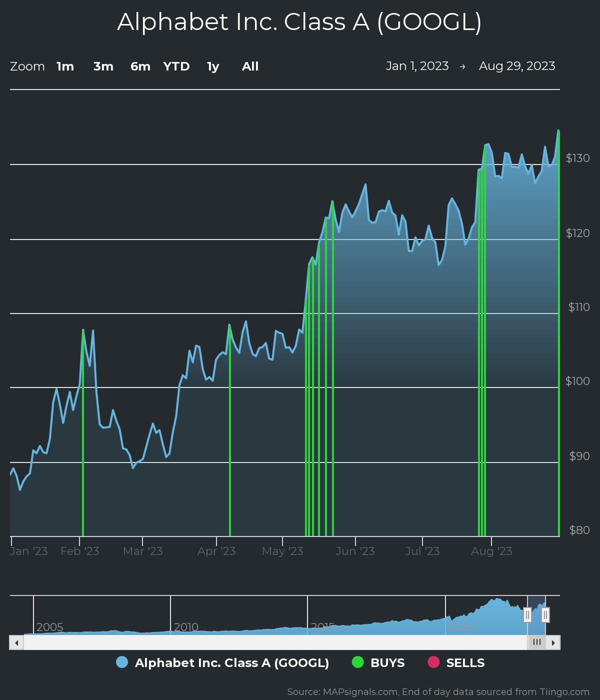
Task: Show All historical data
Action: (250, 66)
